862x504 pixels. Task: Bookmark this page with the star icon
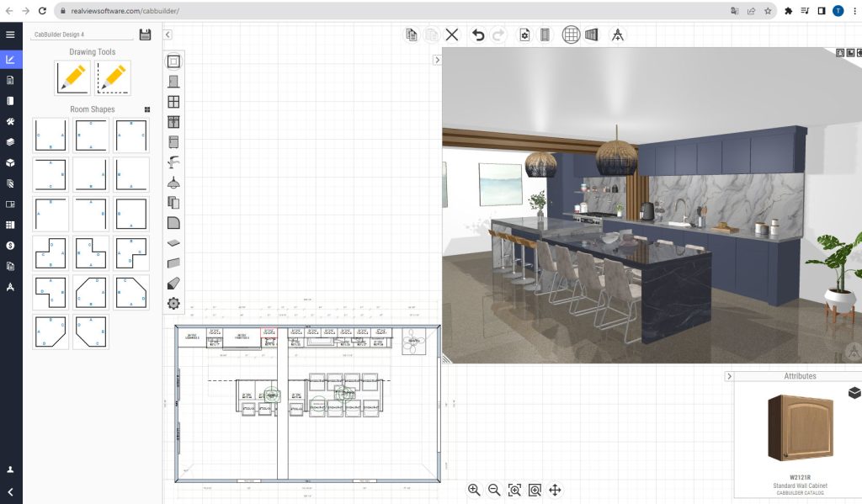point(768,10)
